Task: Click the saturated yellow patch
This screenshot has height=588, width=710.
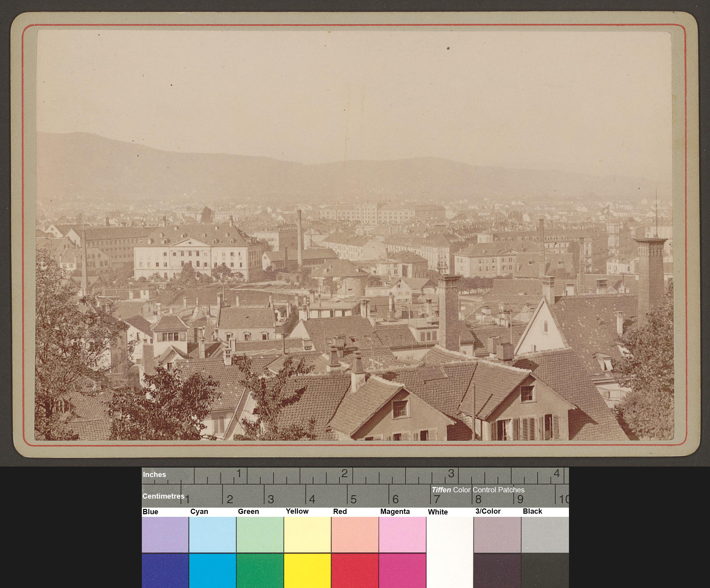Action: 307,570
